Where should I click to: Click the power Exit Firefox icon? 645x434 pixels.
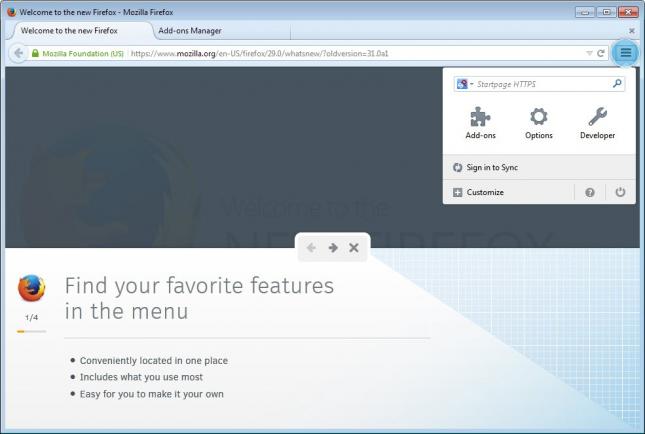tap(620, 192)
